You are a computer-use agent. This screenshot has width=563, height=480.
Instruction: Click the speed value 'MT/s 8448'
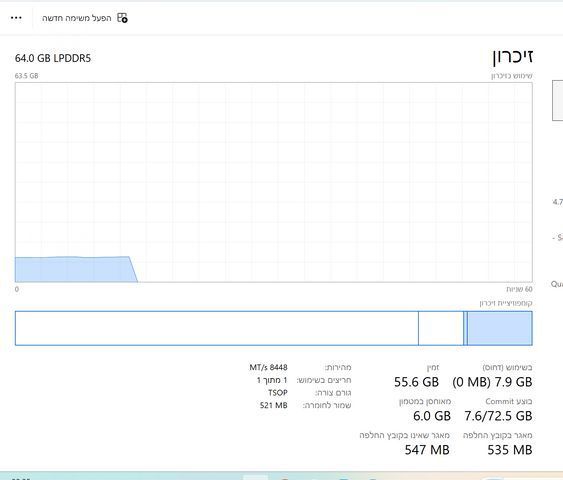[269, 367]
